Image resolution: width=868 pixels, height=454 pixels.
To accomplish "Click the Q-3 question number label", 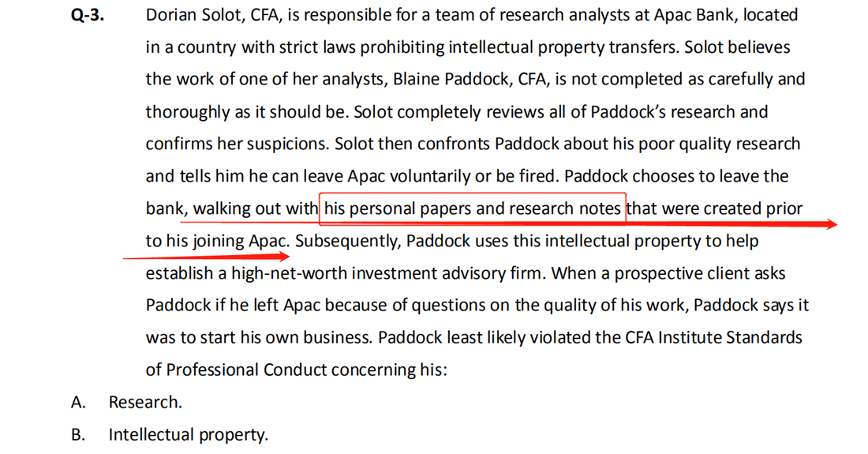I will 88,15.
